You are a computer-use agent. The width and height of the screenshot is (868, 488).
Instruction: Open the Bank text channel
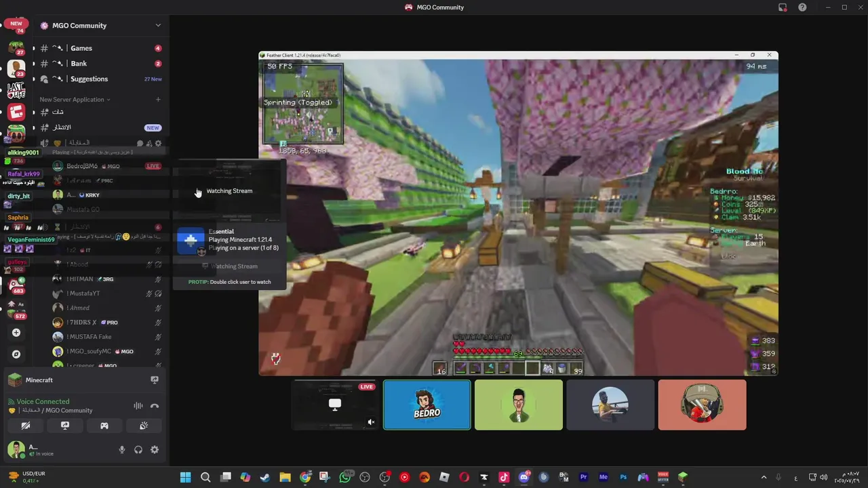[100, 64]
